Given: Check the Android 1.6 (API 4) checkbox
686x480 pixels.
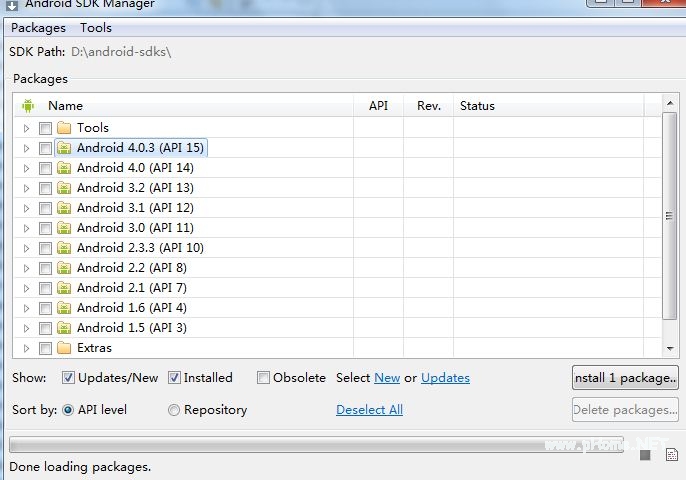Looking at the screenshot, I should [x=45, y=308].
